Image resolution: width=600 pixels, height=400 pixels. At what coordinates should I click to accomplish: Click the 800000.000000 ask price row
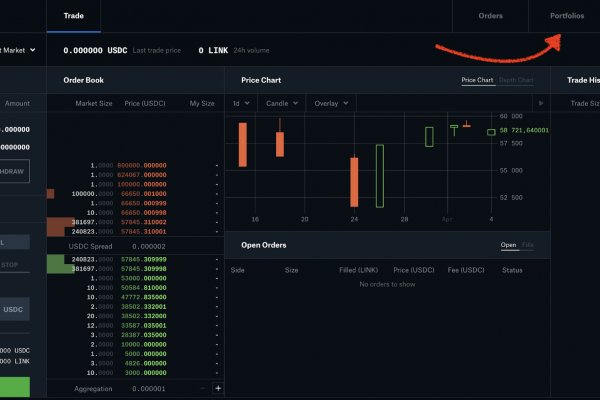140,165
